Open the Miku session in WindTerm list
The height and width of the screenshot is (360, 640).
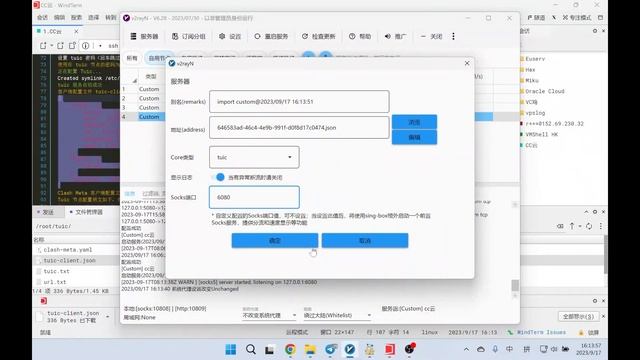coord(531,80)
